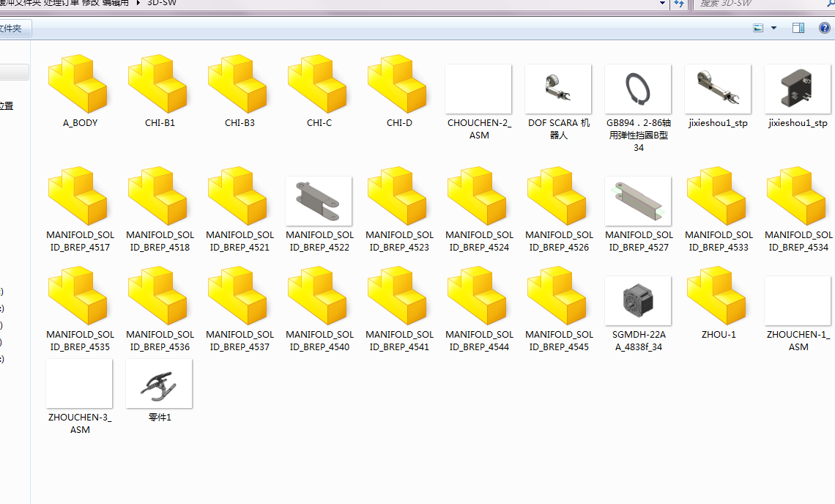This screenshot has width=835, height=504.
Task: Select the A_BODY part file icon
Action: [78, 84]
